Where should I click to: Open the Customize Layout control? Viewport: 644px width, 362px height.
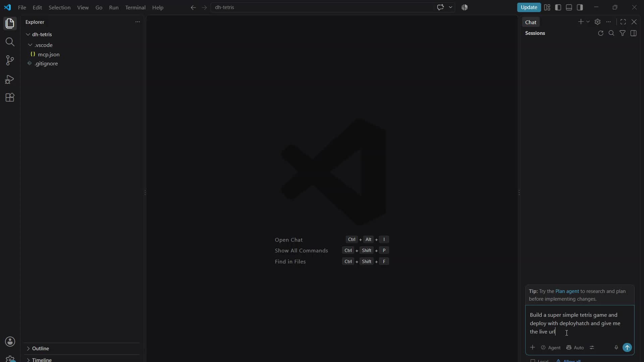(x=547, y=7)
